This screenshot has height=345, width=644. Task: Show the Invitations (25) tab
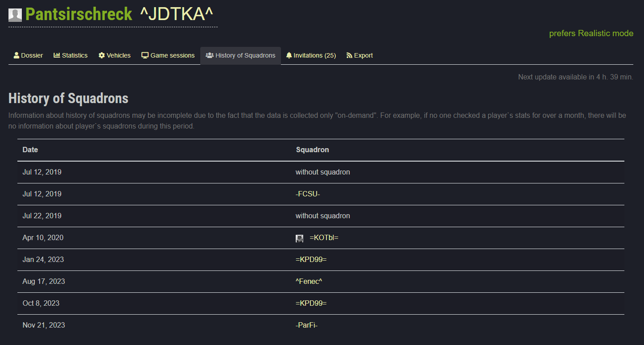click(314, 55)
